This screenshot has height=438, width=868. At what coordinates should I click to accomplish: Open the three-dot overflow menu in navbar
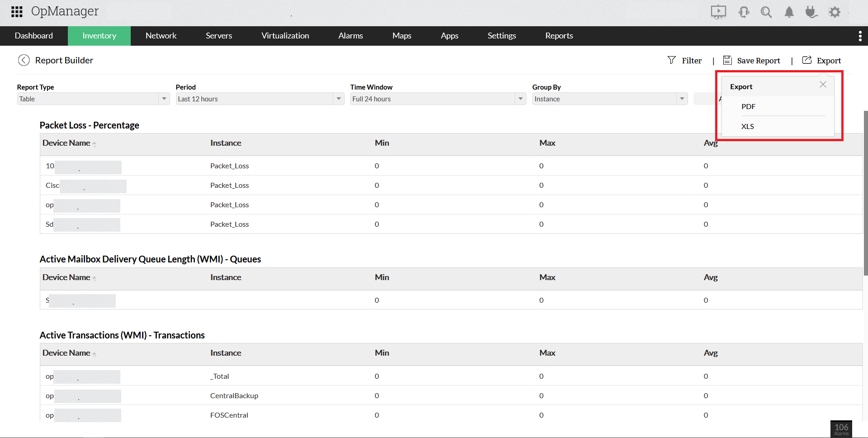click(860, 36)
